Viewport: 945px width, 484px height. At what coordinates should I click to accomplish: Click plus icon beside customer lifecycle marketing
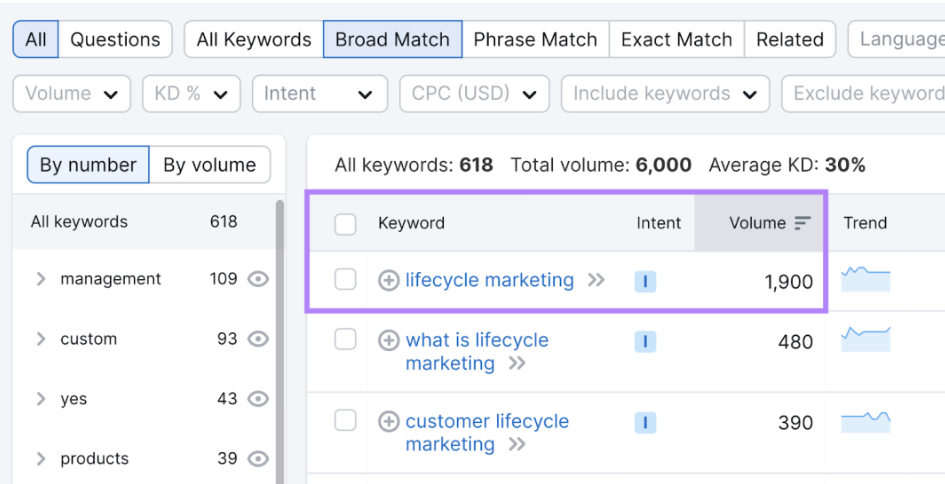pos(389,421)
